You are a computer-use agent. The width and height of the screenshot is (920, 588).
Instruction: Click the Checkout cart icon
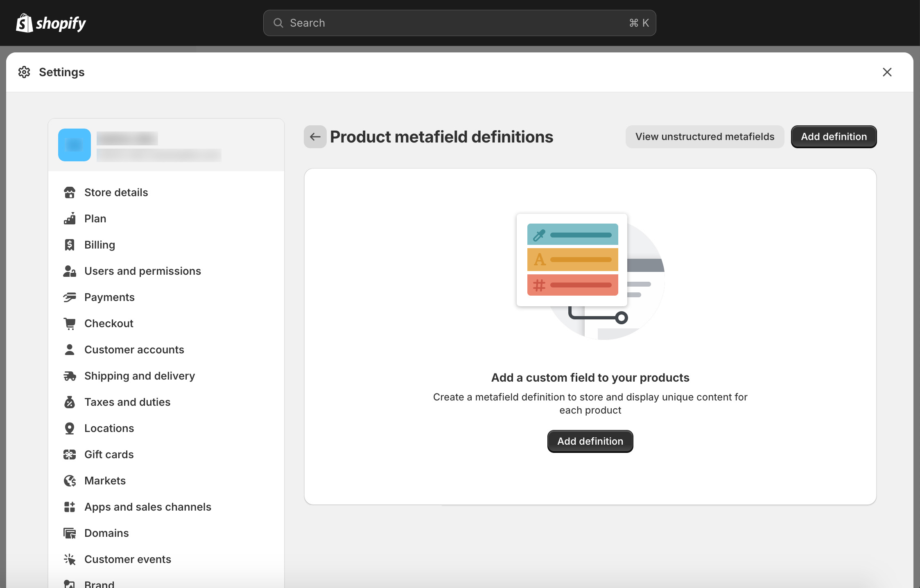tap(70, 323)
